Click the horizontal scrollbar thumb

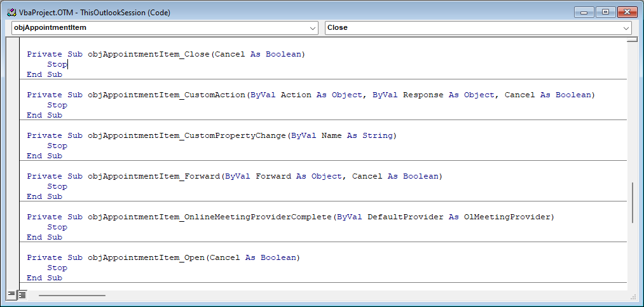[x=72, y=295]
